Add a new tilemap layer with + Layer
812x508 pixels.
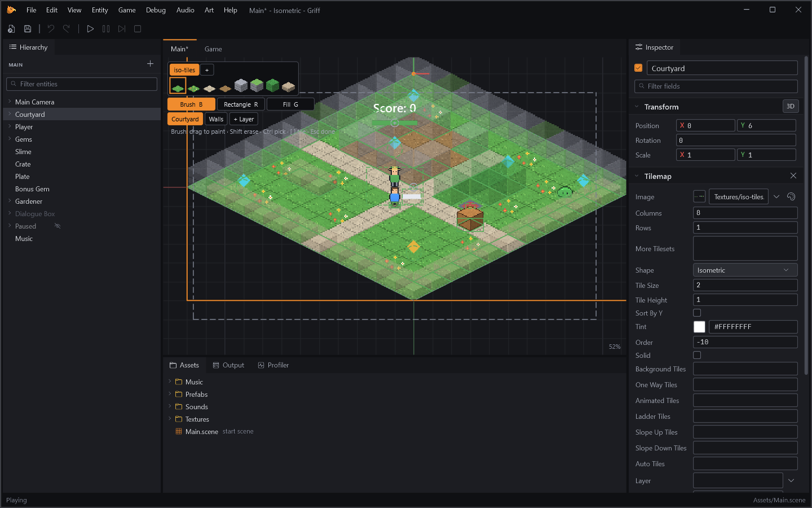click(244, 119)
